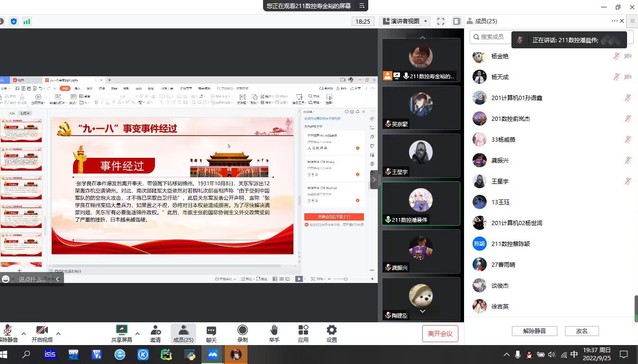Open the 聊天 chat panel icon

tap(211, 333)
